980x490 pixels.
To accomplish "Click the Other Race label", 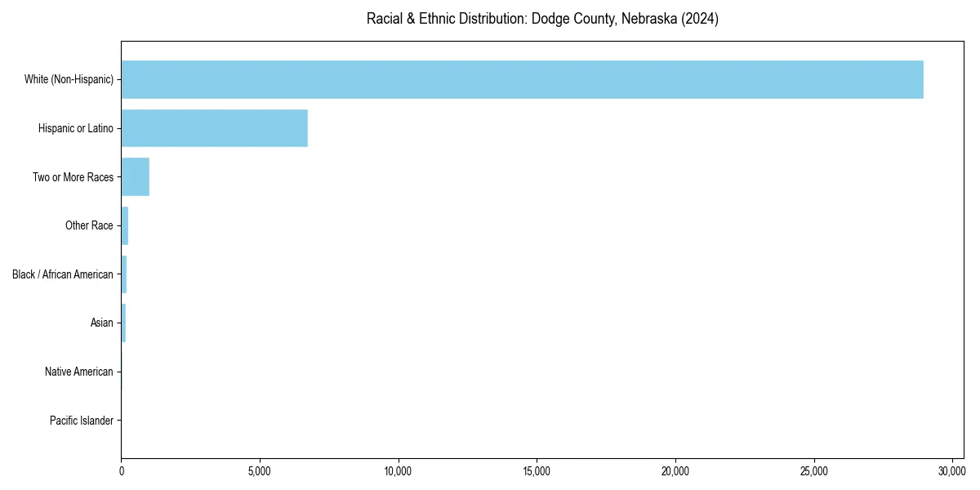I will pyautogui.click(x=90, y=225).
